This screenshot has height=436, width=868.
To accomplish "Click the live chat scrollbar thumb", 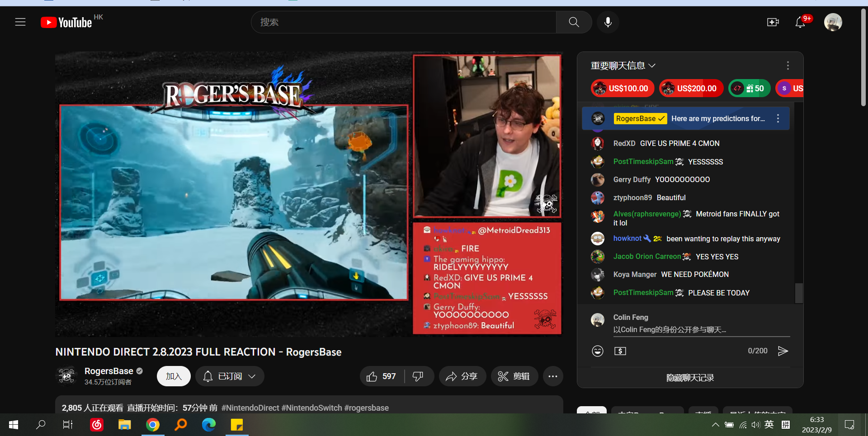I will point(799,293).
